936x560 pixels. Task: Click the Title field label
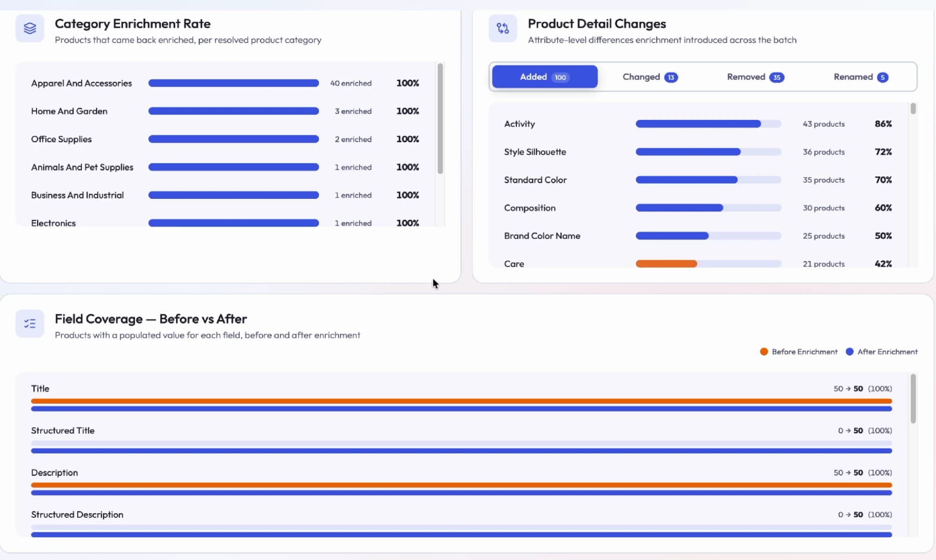(x=40, y=389)
